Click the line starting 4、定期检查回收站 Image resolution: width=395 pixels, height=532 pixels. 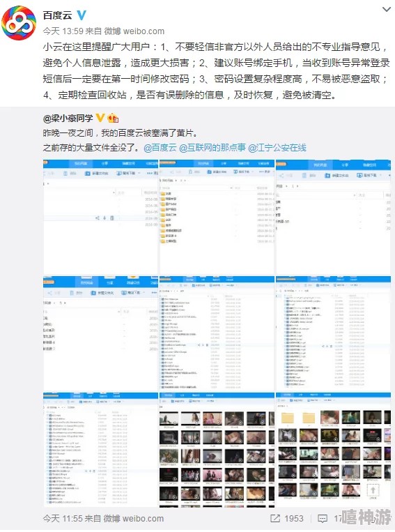[191, 95]
